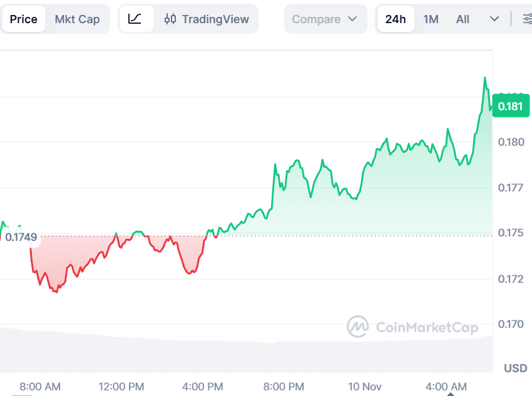Click the Compare dropdown arrow
532x396 pixels.
tap(352, 19)
